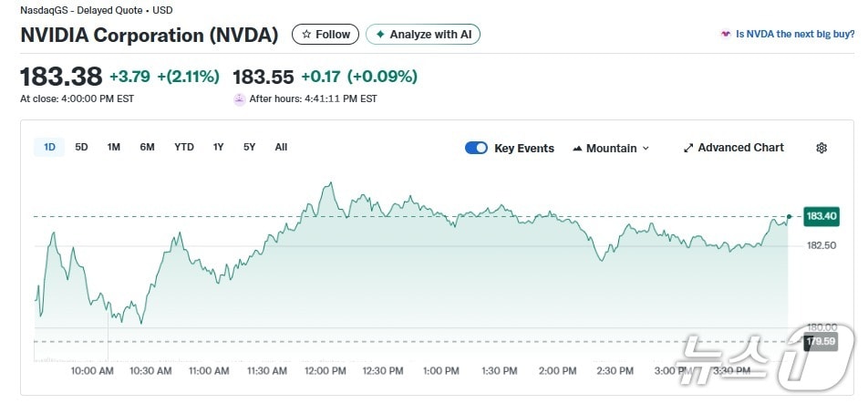Click the Mountain chart type icon
This screenshot has height=404, width=868.
coord(577,148)
